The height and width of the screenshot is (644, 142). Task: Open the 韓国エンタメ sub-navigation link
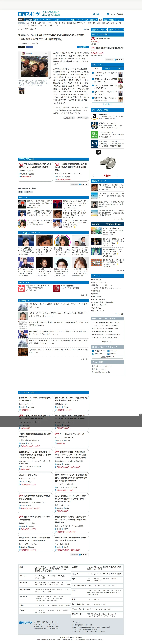pyautogui.click(x=71, y=23)
